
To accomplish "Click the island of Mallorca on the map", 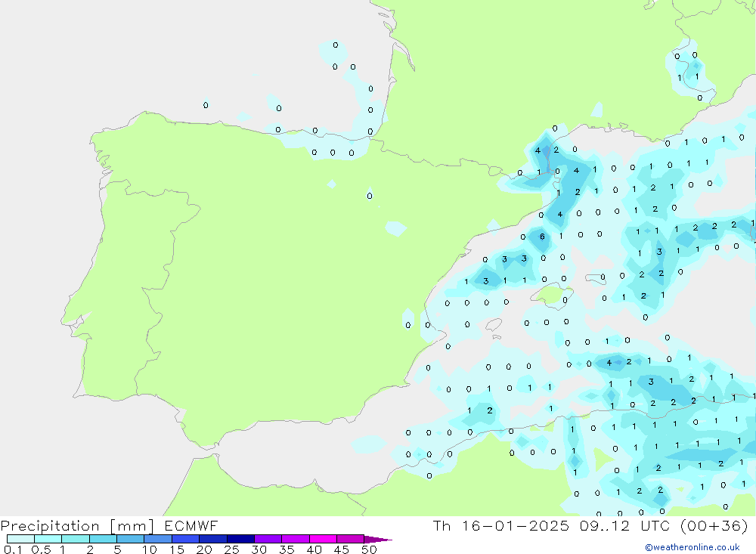I will (554, 295).
